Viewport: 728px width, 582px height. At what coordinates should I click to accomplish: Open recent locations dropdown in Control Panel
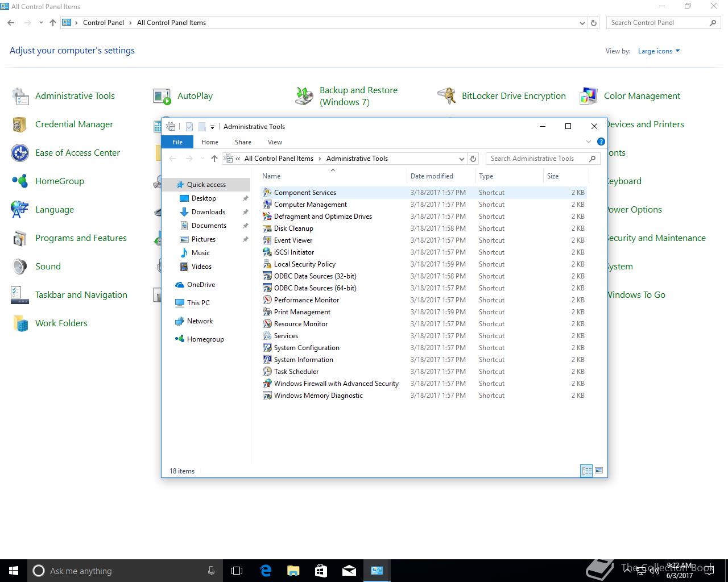coord(41,23)
